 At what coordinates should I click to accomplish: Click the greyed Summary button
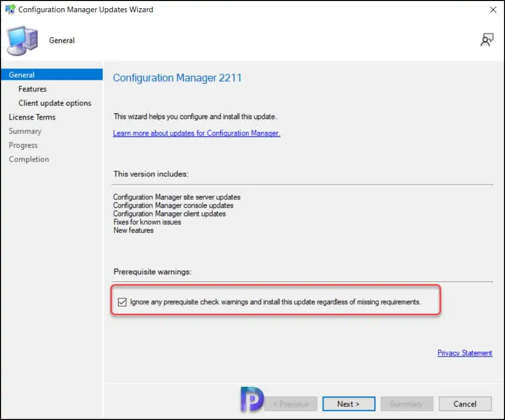[407, 404]
